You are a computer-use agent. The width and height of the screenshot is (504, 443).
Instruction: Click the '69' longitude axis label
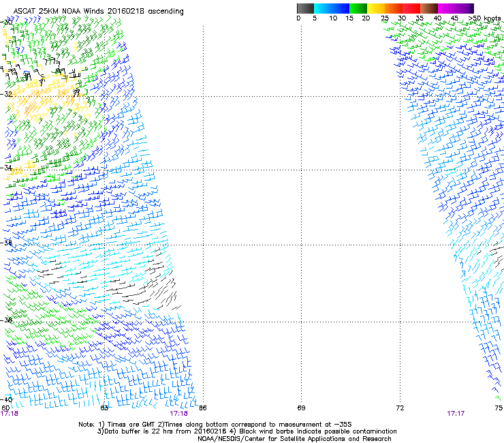point(301,408)
